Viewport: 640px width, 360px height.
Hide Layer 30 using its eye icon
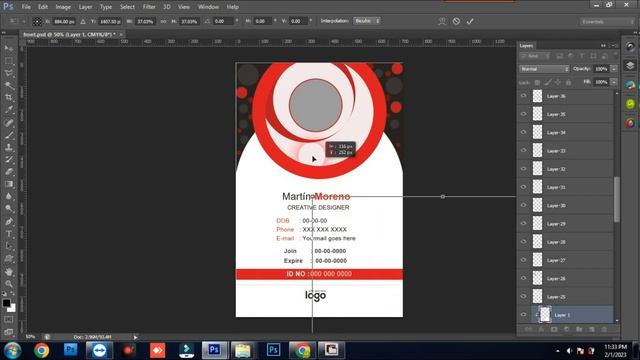click(x=523, y=205)
